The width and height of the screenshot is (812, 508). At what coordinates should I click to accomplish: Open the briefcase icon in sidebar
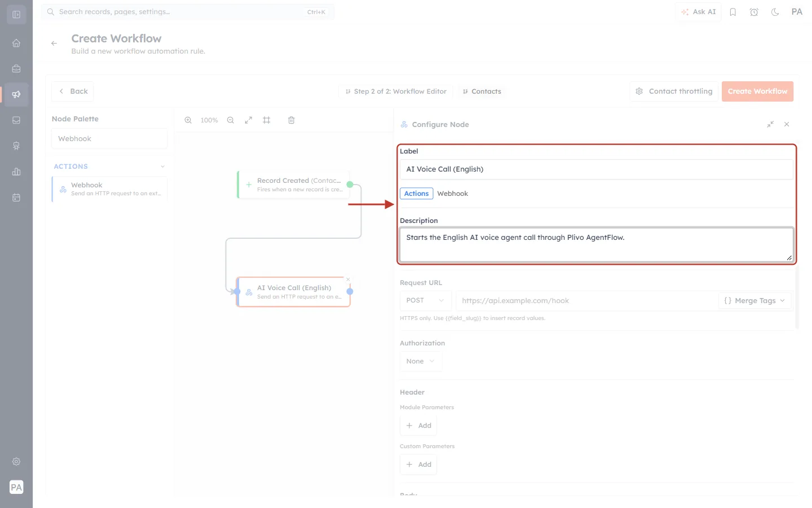(x=16, y=68)
